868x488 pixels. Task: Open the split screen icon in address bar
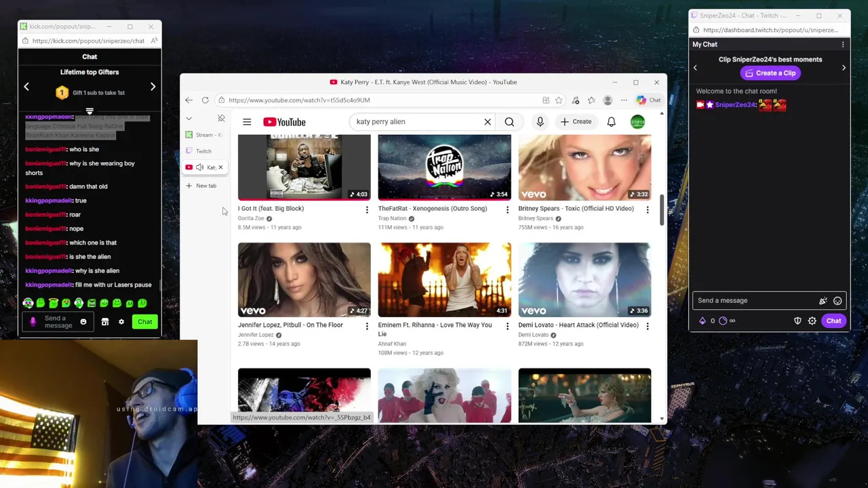coord(546,100)
